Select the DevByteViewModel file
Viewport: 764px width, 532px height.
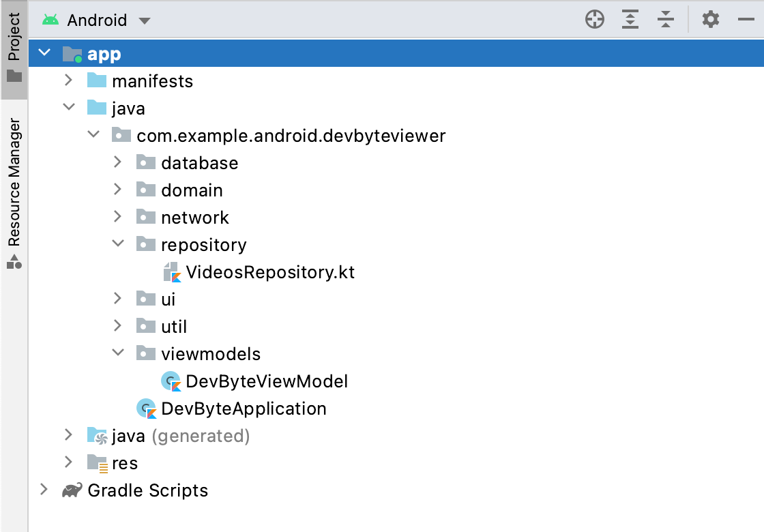pos(267,381)
